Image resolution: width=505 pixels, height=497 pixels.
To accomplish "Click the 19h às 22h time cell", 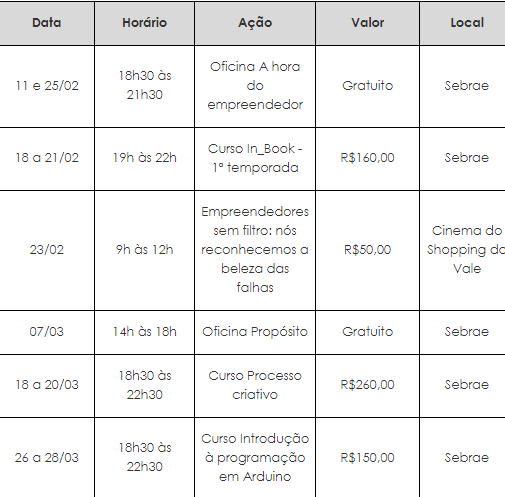I will [144, 158].
